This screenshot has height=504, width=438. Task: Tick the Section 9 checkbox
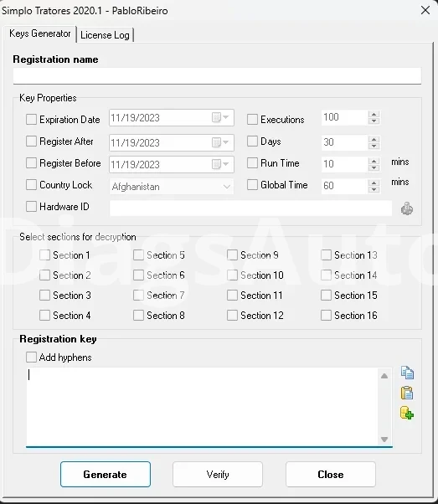[x=232, y=255]
